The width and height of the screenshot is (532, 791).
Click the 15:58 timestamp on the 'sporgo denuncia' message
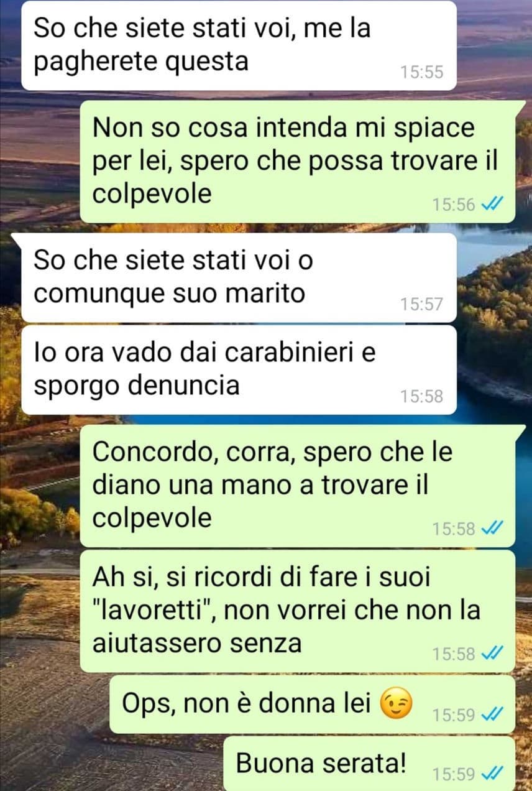pyautogui.click(x=421, y=396)
